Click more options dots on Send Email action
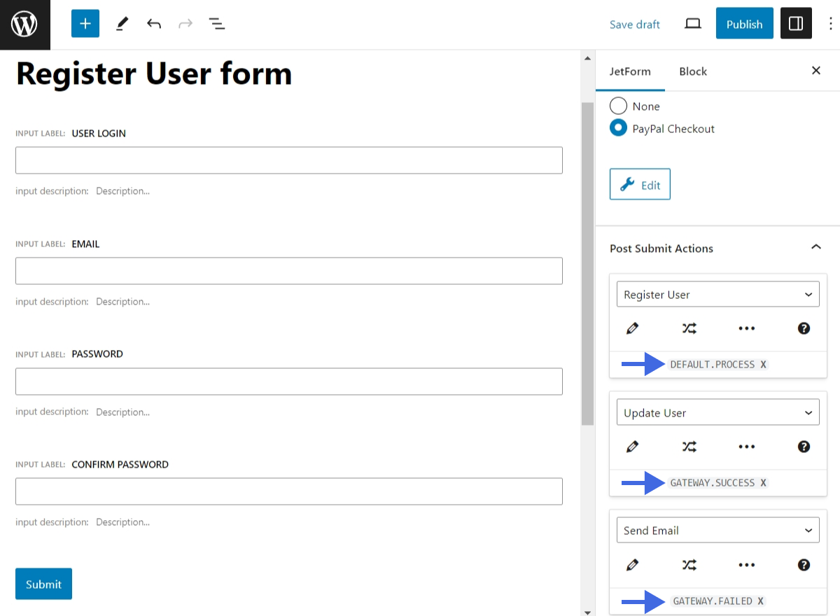Viewport: 840px width, 616px height. tap(746, 564)
